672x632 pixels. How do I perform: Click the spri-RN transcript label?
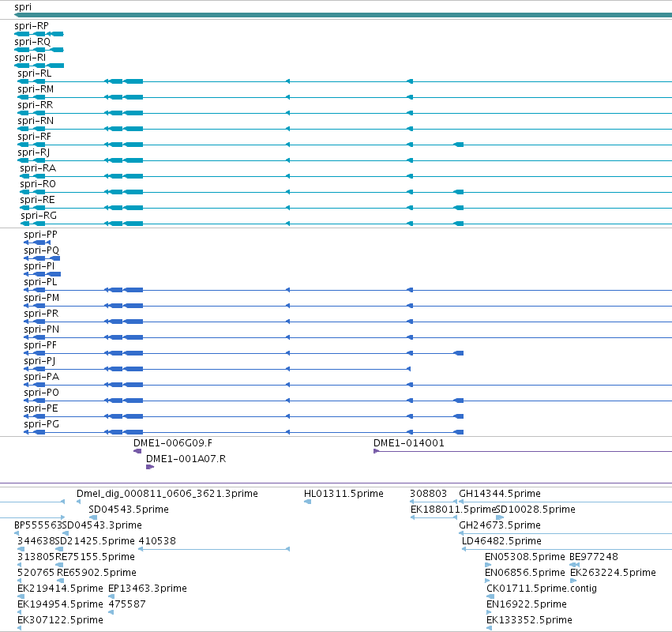36,121
